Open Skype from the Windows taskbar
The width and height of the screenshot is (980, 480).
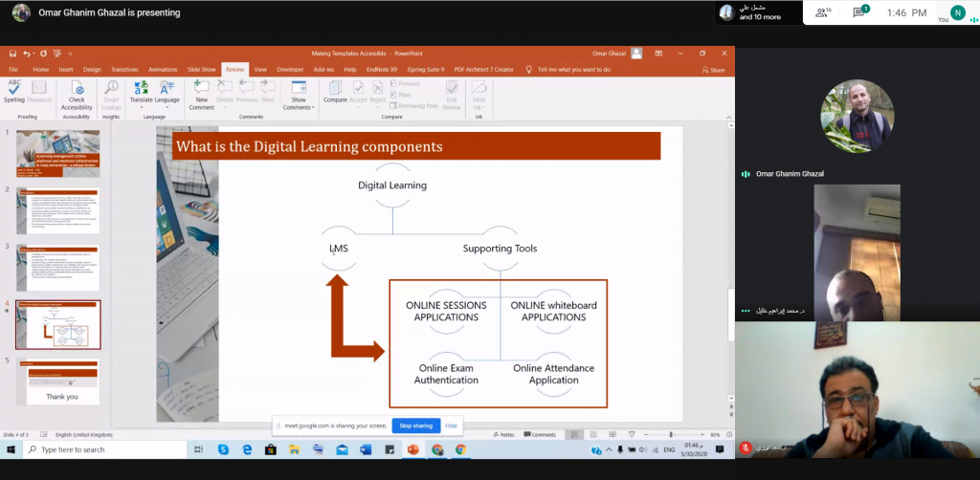(x=223, y=449)
